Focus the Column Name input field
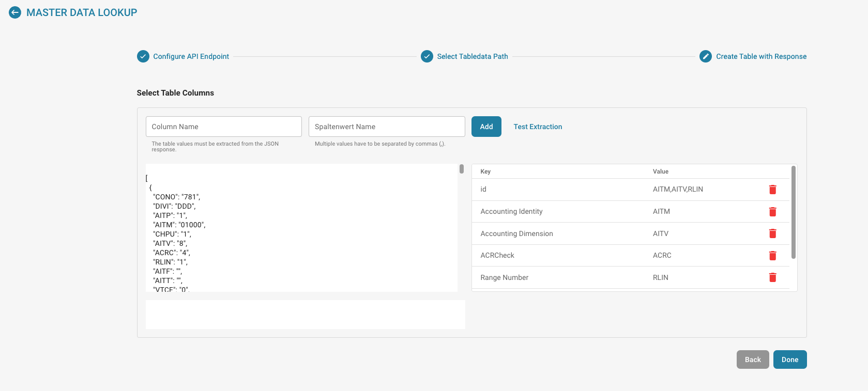Image resolution: width=868 pixels, height=391 pixels. (x=223, y=127)
